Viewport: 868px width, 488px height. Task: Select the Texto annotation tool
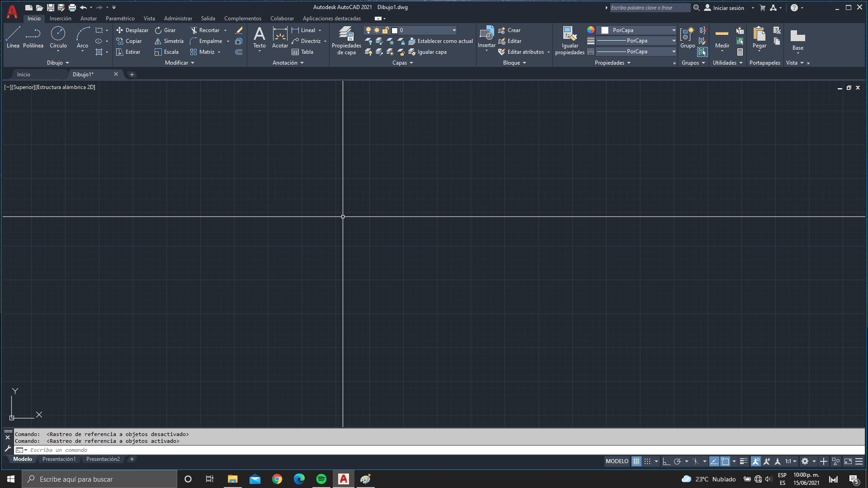pos(259,37)
